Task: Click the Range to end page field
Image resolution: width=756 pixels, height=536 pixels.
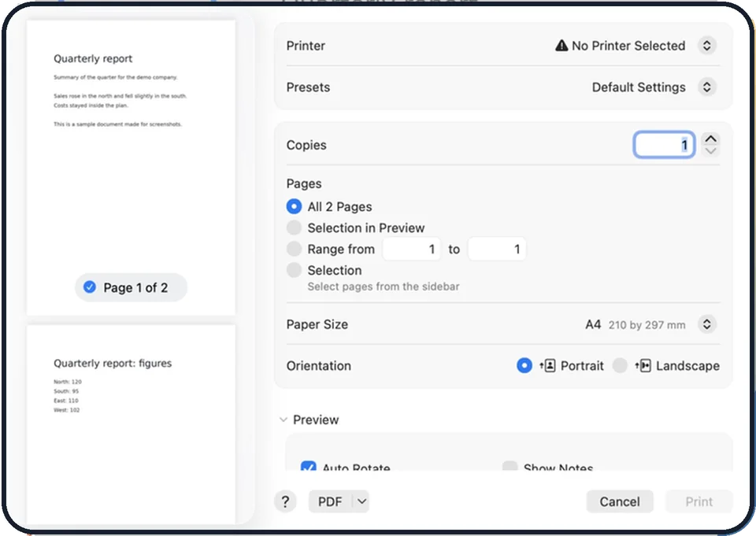Action: (497, 250)
